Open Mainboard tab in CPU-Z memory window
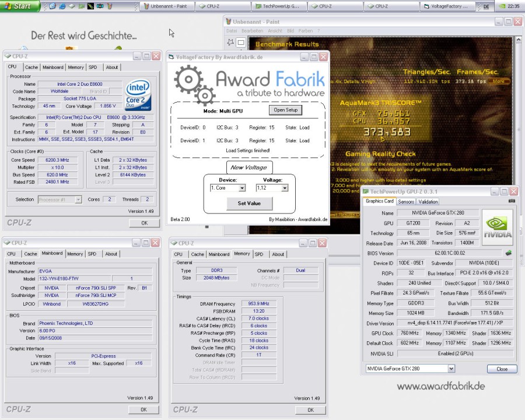 point(219,254)
